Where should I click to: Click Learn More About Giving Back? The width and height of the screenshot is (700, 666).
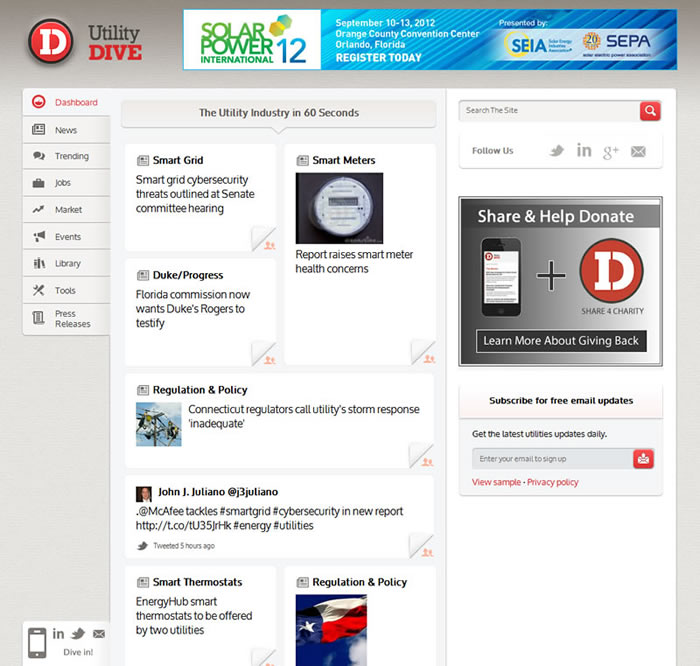(x=561, y=341)
